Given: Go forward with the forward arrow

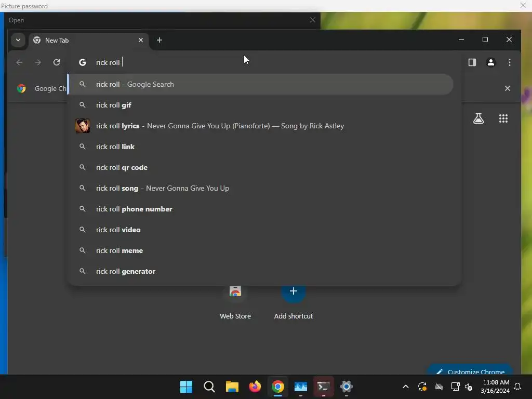Looking at the screenshot, I should 38,62.
